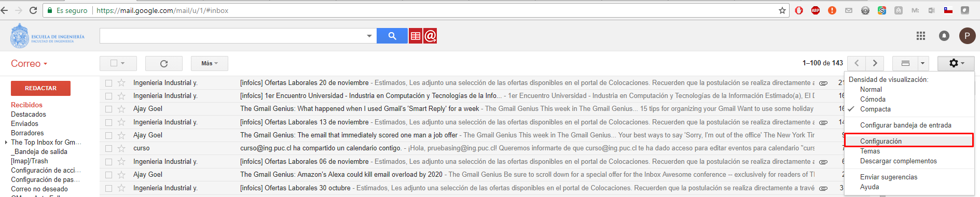
Task: Click Enviar sugerencias menu item
Action: point(889,177)
